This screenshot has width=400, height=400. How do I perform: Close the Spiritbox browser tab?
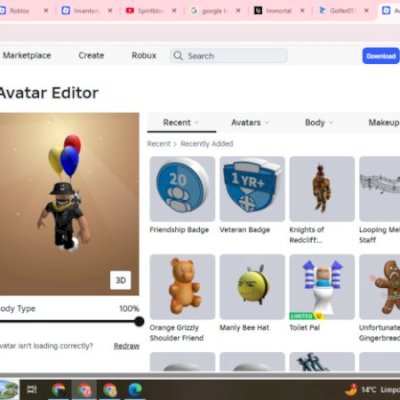[174, 11]
